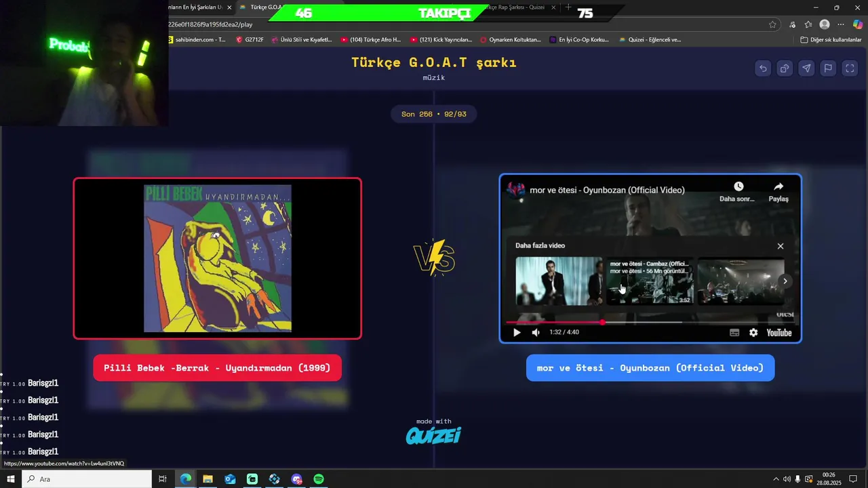Open video on YouTube via logo
This screenshot has height=488, width=868.
(779, 332)
